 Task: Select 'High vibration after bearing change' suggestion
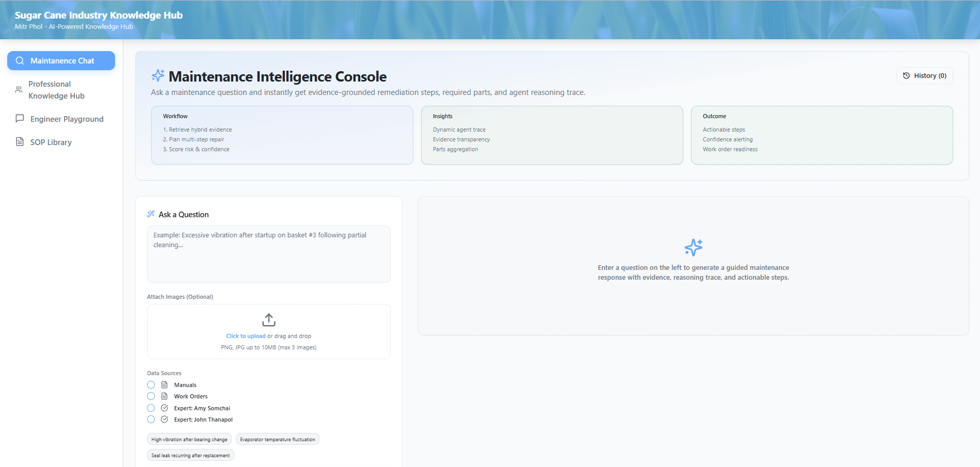[189, 439]
